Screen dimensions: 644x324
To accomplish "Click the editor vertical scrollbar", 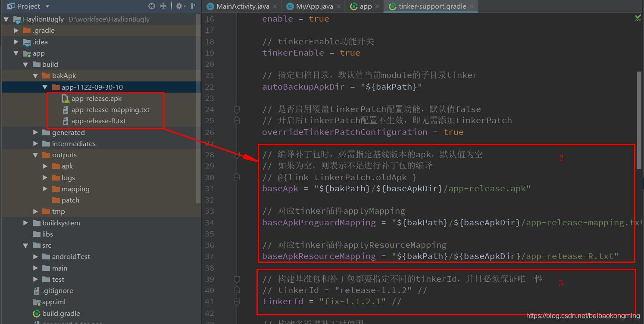I will (640, 121).
